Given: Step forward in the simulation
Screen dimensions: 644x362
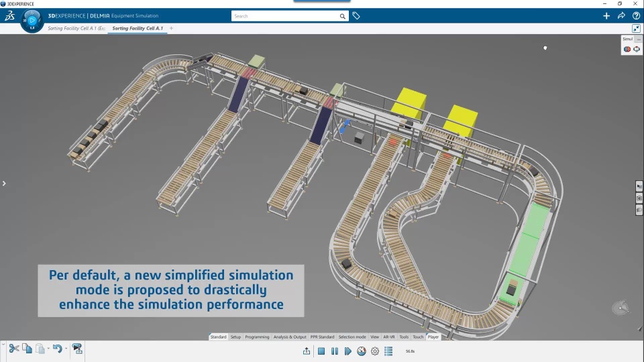Looking at the screenshot, I should tap(348, 351).
